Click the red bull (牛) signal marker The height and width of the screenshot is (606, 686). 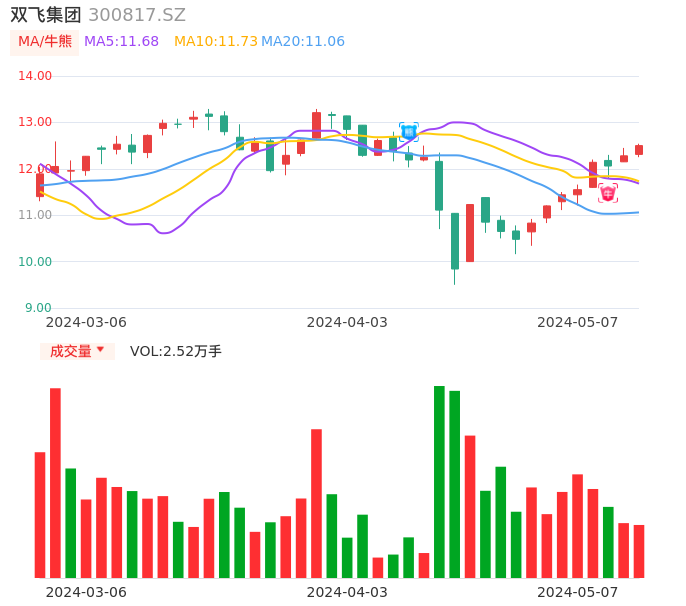[608, 193]
